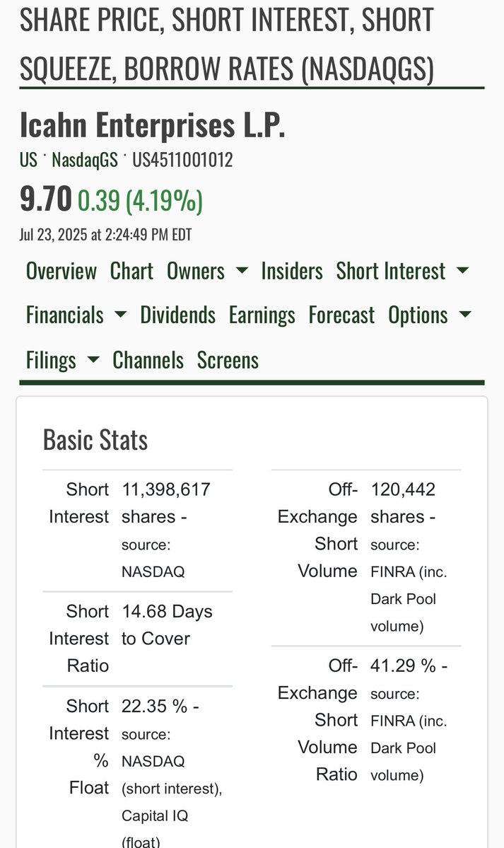Click the Icahn Enterprises L.P. heading
Image resolution: width=504 pixels, height=848 pixels.
pos(152,125)
